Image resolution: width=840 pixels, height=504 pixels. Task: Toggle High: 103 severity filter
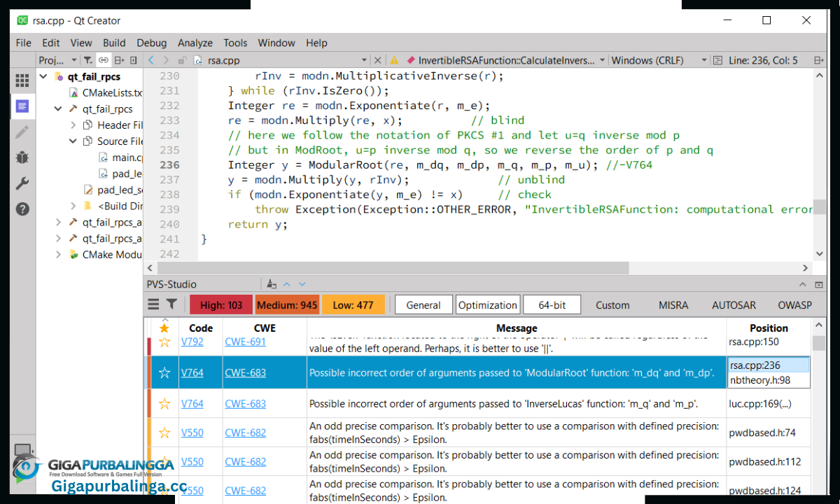221,305
